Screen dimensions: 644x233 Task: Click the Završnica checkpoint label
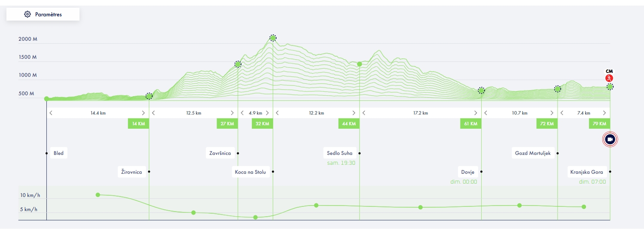[220, 153]
